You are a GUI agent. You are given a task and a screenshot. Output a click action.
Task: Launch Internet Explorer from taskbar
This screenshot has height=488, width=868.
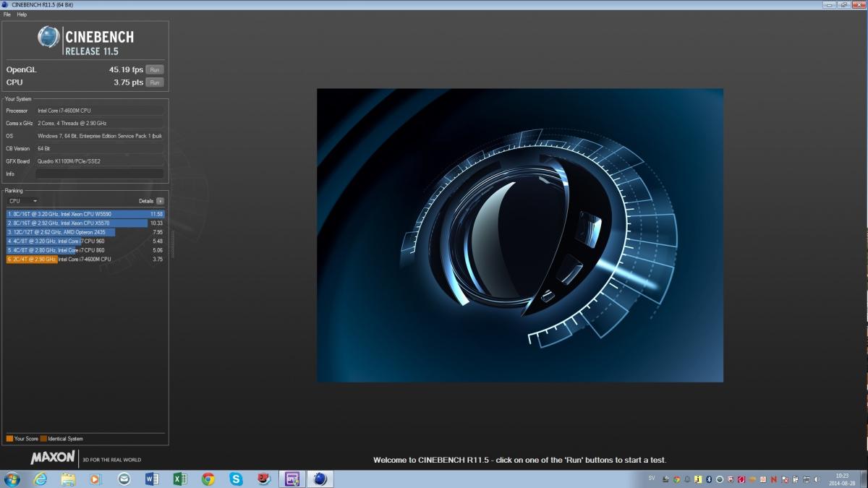(41, 479)
